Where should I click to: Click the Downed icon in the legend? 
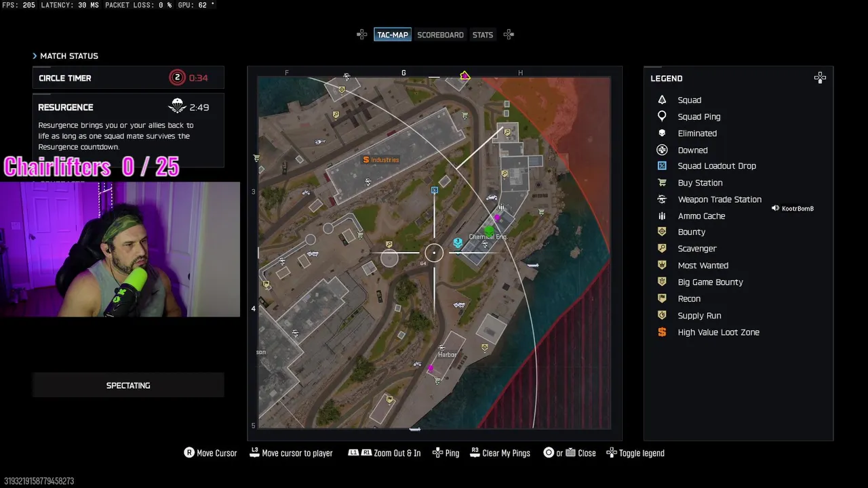coord(662,150)
